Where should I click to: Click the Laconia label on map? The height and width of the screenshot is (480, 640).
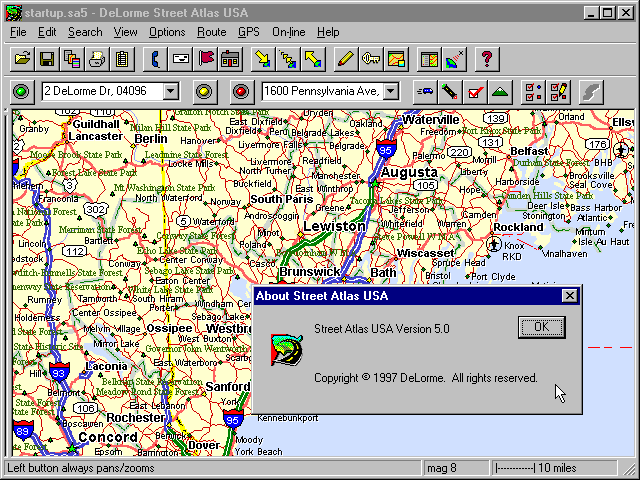click(107, 366)
